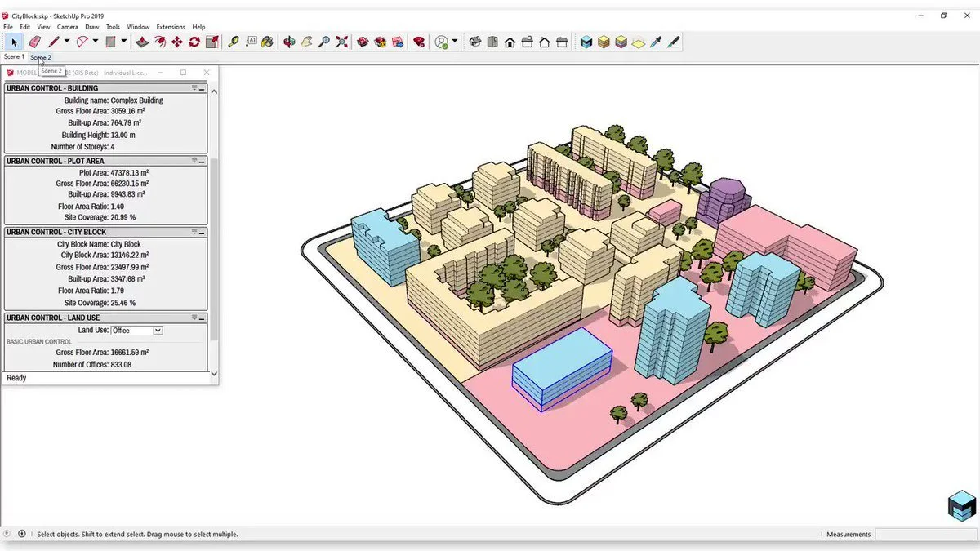Click the help question mark in status bar

tap(7, 534)
